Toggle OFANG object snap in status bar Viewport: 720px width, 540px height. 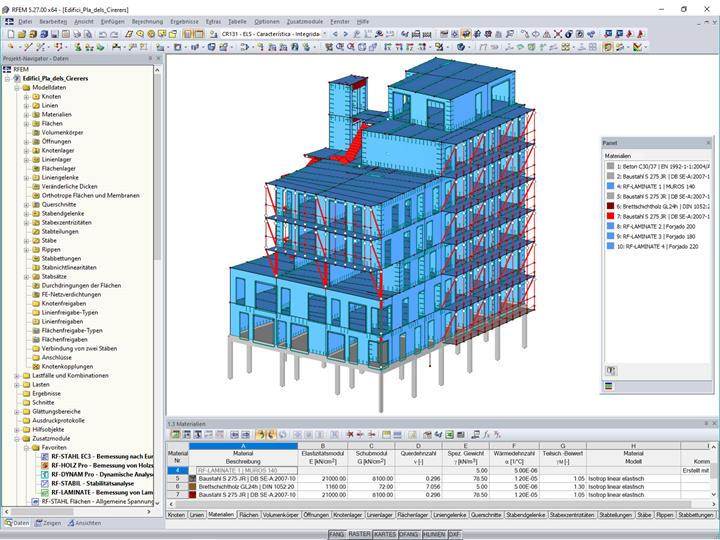coord(409,534)
